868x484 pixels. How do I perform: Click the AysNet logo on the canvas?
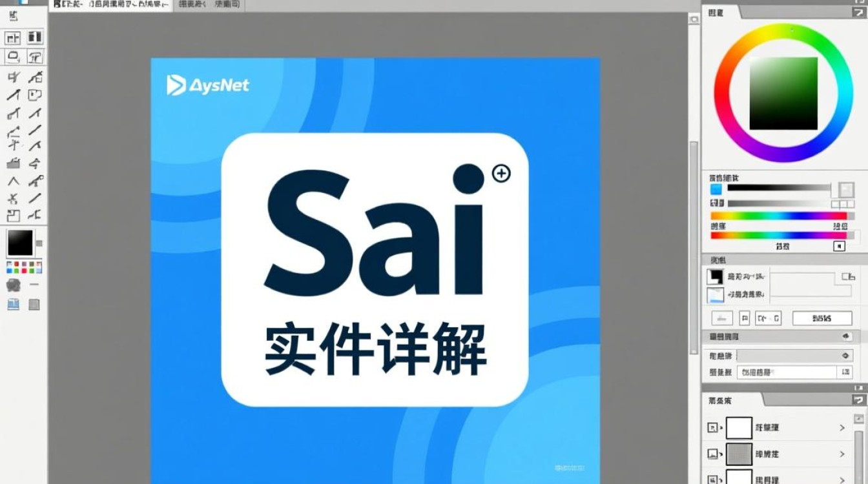[208, 85]
